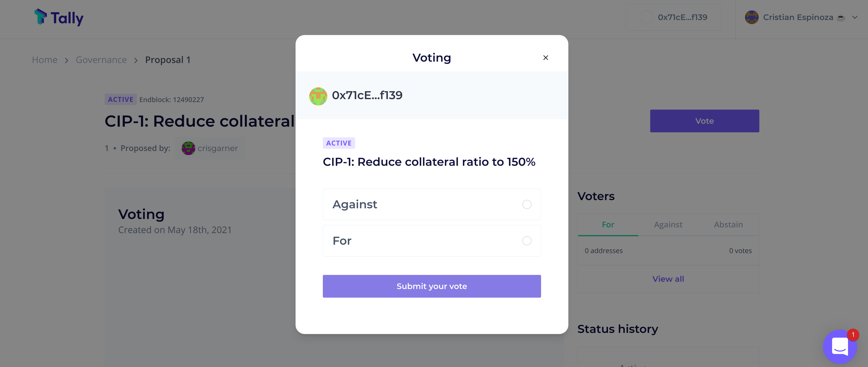This screenshot has height=367, width=868.
Task: Select the Against radio option
Action: (x=527, y=205)
